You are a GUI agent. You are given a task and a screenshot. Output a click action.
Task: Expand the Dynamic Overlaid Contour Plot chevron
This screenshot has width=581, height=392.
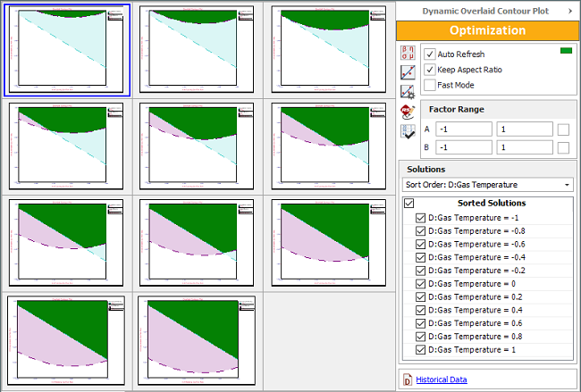click(x=570, y=10)
